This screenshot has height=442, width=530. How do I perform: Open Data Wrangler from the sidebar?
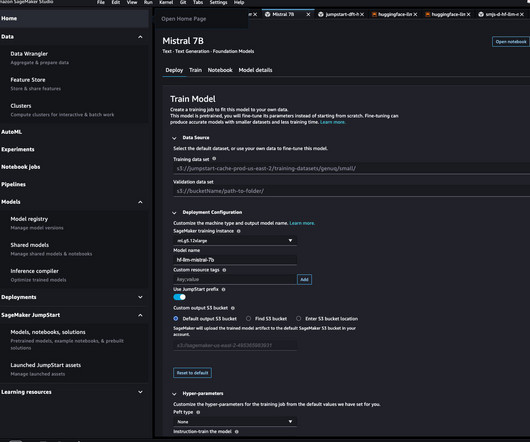click(x=29, y=54)
